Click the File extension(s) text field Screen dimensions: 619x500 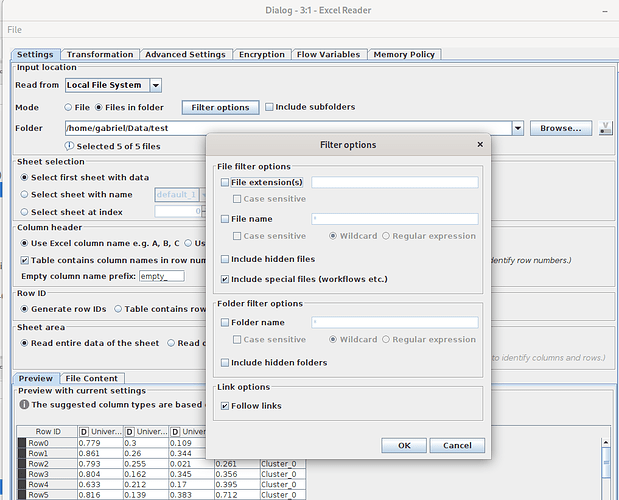click(x=395, y=182)
